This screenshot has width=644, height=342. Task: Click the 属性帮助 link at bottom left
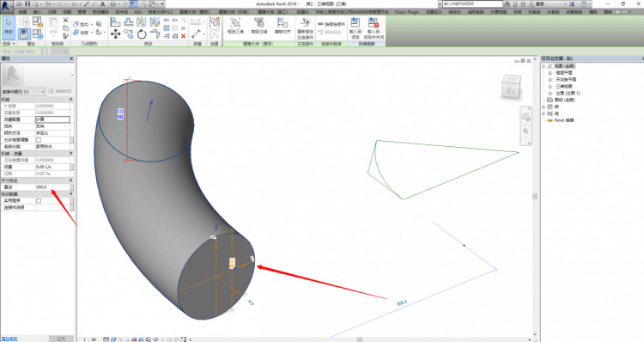(x=9, y=339)
